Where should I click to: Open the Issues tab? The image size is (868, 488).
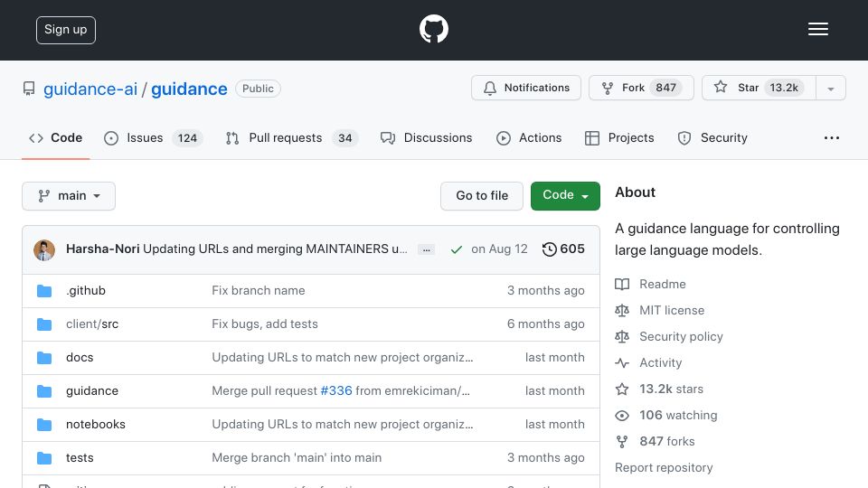(x=154, y=137)
